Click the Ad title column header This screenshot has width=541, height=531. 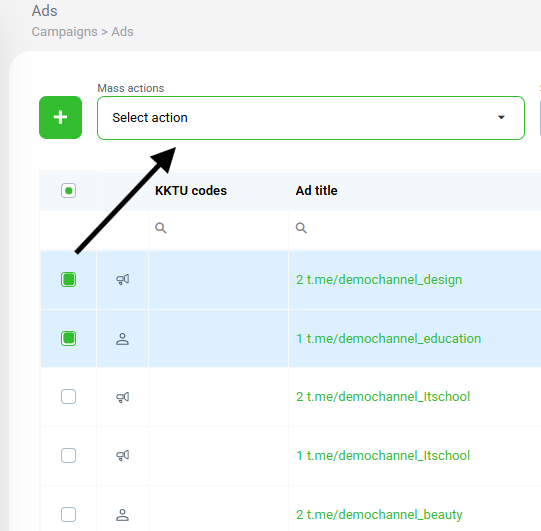(316, 190)
